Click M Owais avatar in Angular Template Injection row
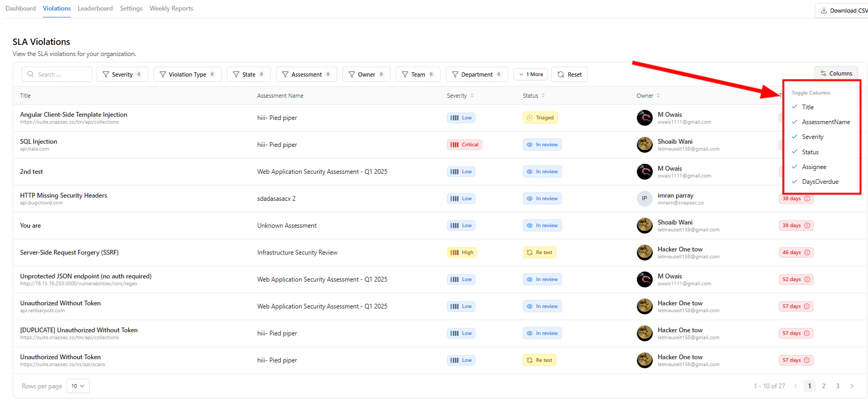This screenshot has width=868, height=411. point(645,118)
